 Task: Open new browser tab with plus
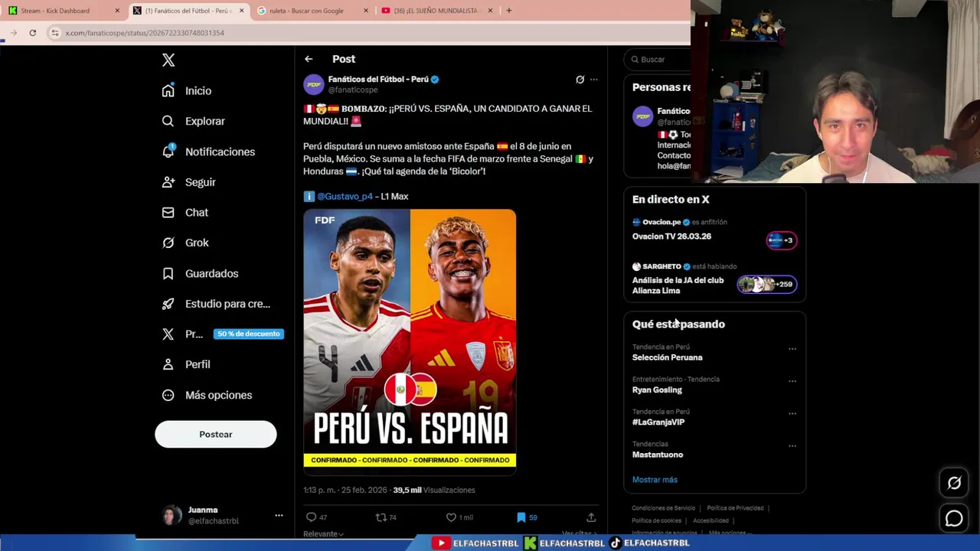tap(508, 11)
